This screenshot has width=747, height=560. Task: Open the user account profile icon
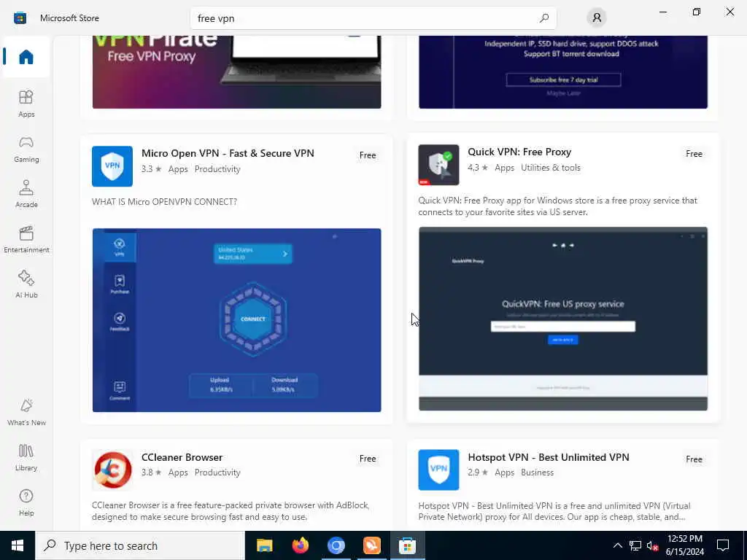tap(597, 18)
